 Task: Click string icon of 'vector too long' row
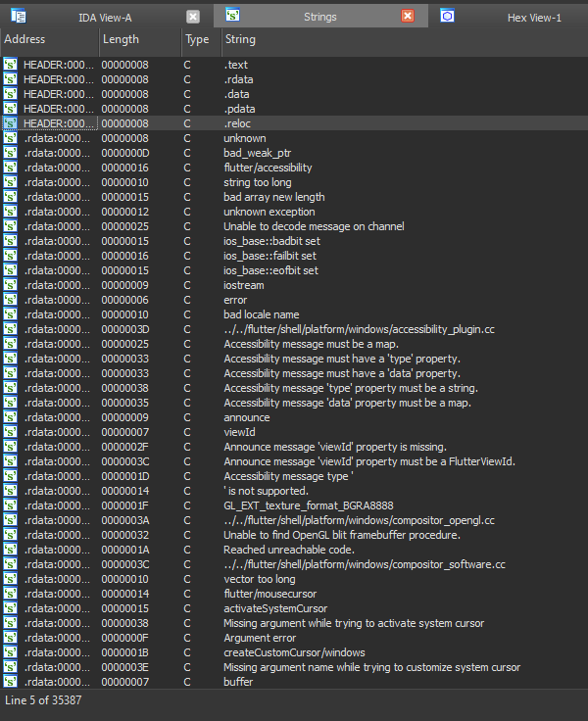tap(10, 579)
